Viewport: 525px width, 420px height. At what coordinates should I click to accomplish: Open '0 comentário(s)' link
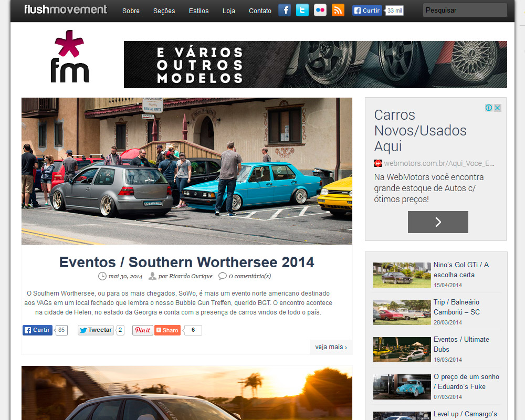(x=250, y=276)
